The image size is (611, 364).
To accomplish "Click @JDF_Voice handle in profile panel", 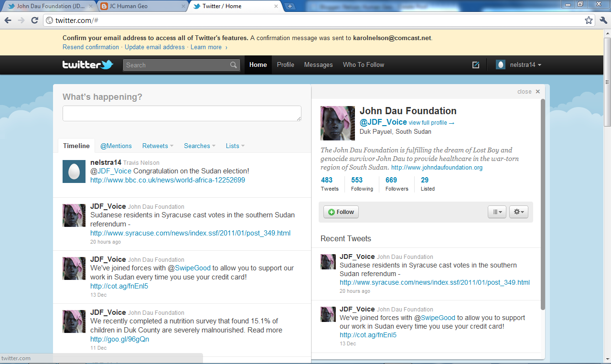I will pos(383,122).
